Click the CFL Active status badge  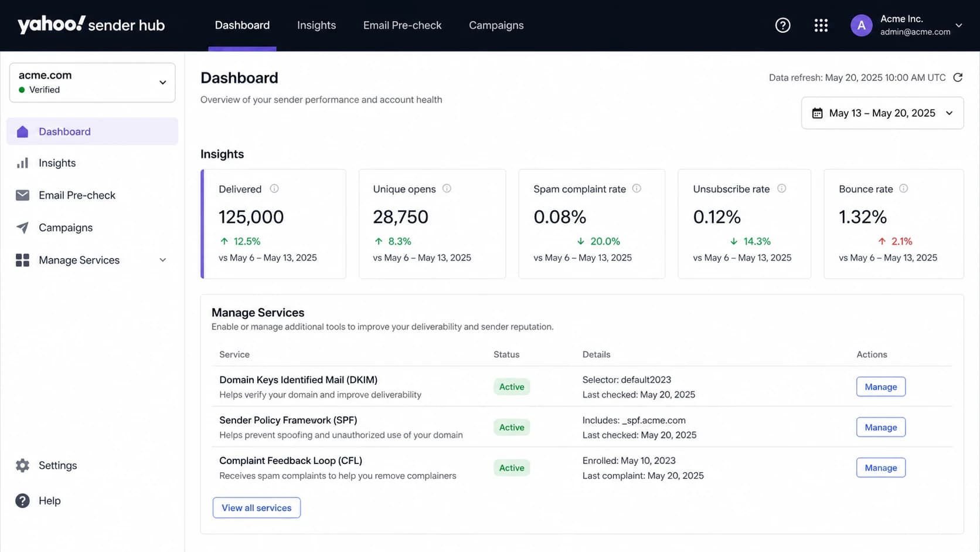tap(511, 468)
